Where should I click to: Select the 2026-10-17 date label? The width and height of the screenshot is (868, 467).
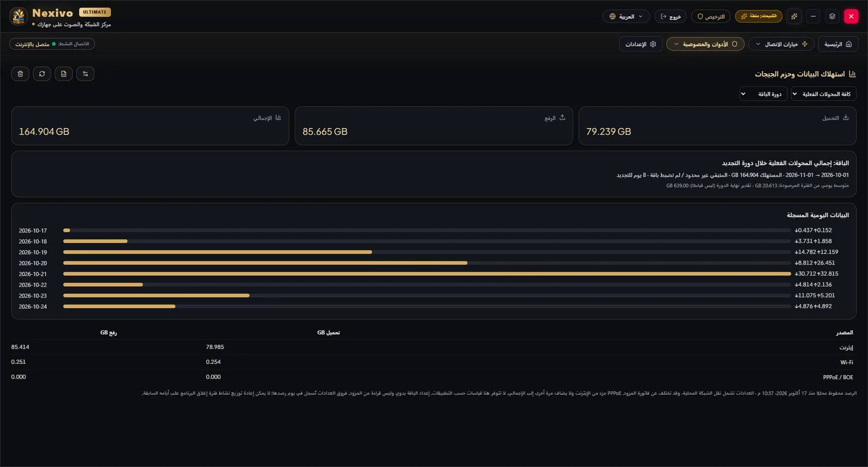coord(33,231)
